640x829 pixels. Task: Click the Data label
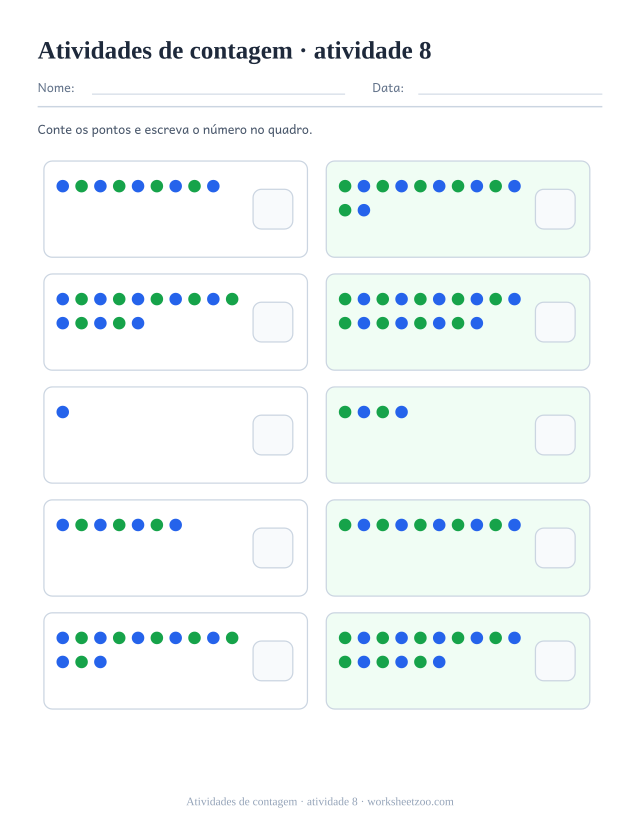coord(388,88)
